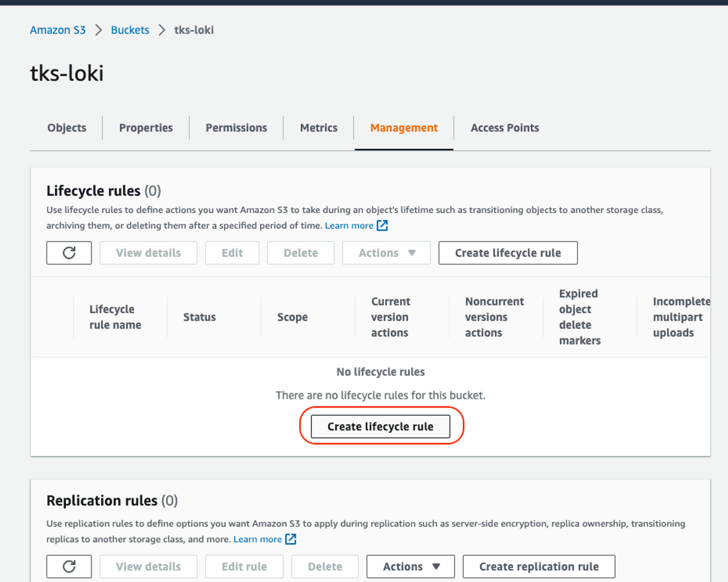Switch to the Objects tab
Viewport: 728px width, 582px height.
67,128
